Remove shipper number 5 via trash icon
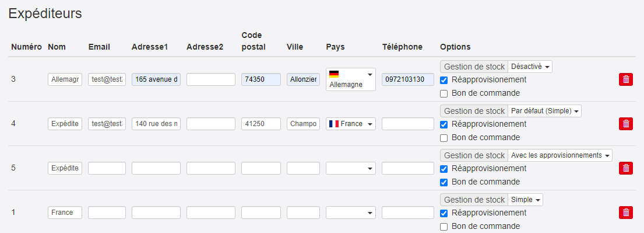The height and width of the screenshot is (233, 644). [625, 168]
